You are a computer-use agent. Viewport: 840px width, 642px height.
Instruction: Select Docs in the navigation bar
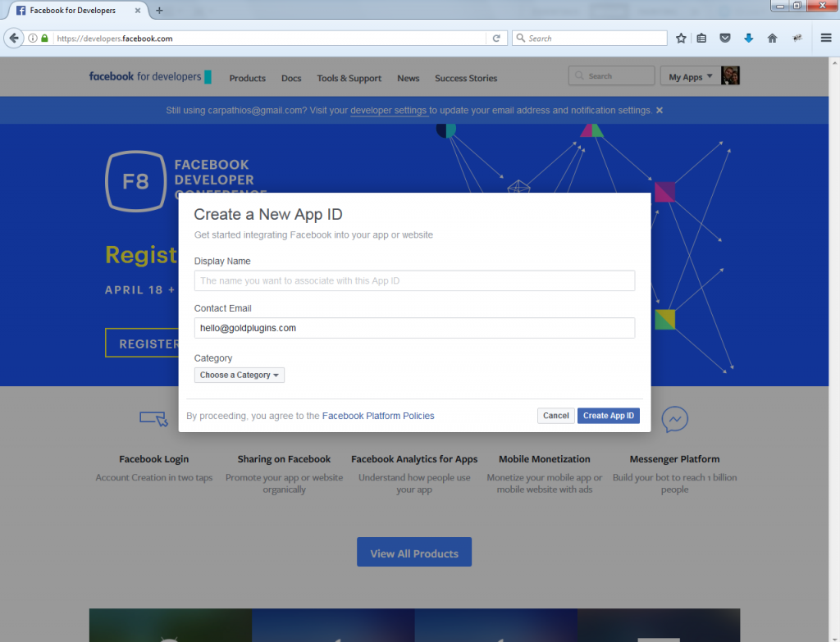pos(291,78)
